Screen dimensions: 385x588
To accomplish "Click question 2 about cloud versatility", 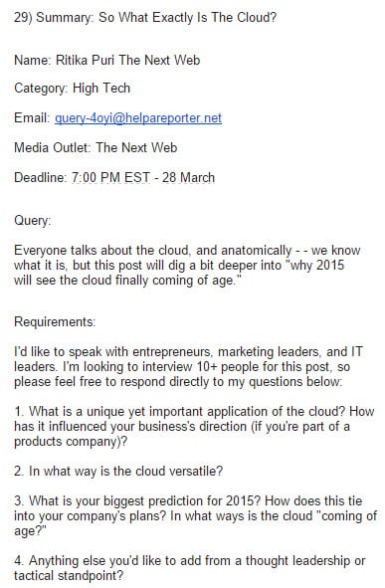I will [x=118, y=471].
